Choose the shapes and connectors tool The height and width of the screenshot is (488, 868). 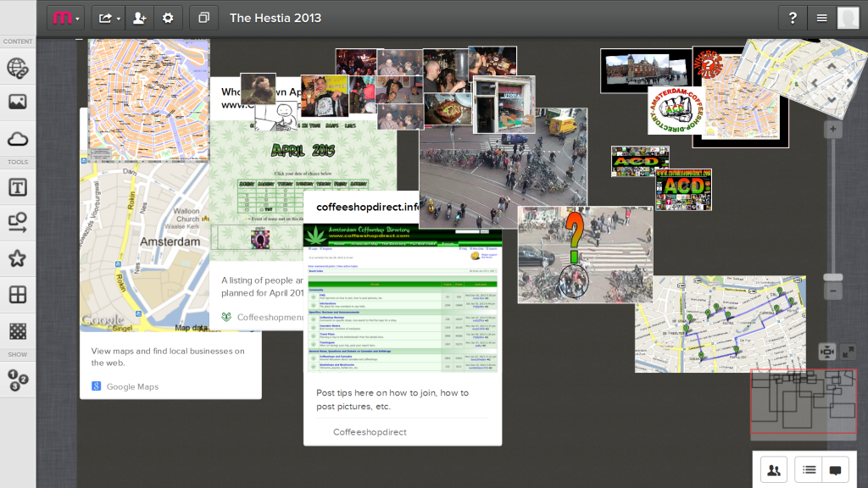(x=17, y=223)
